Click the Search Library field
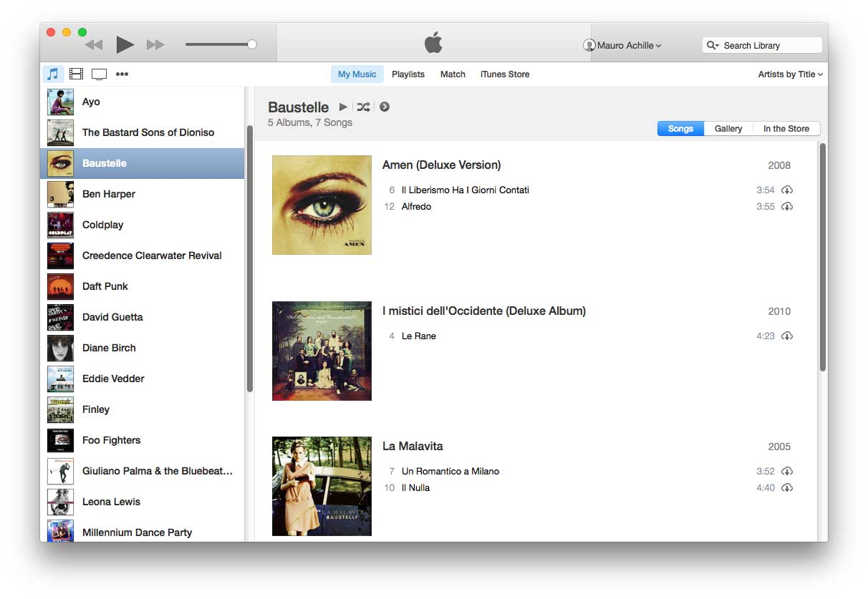Viewport: 868px width, 599px height. tap(762, 45)
